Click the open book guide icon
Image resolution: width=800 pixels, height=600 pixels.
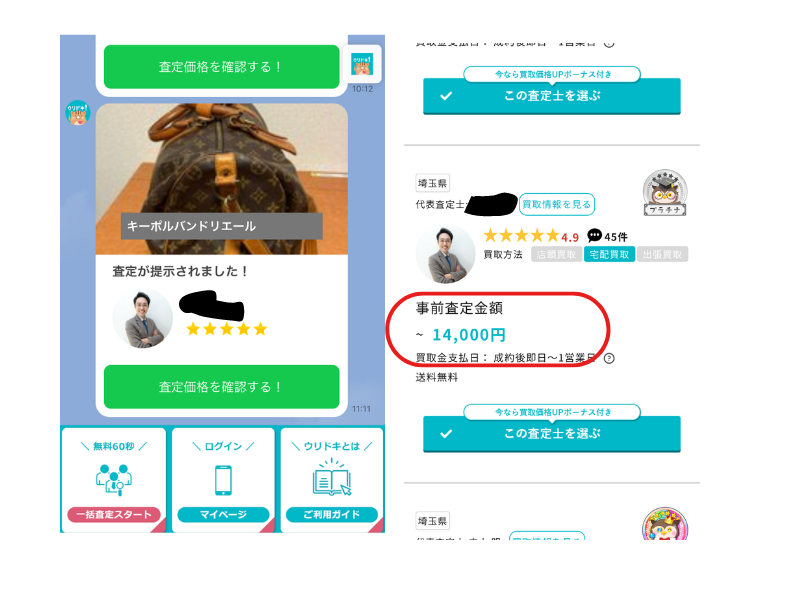click(x=332, y=478)
